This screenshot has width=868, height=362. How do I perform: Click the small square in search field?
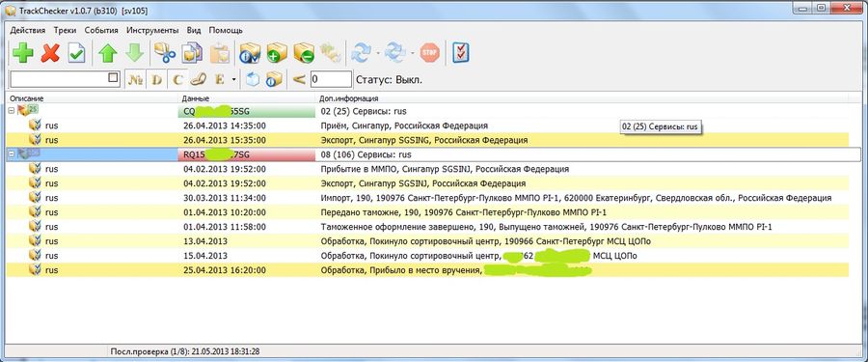(x=113, y=77)
